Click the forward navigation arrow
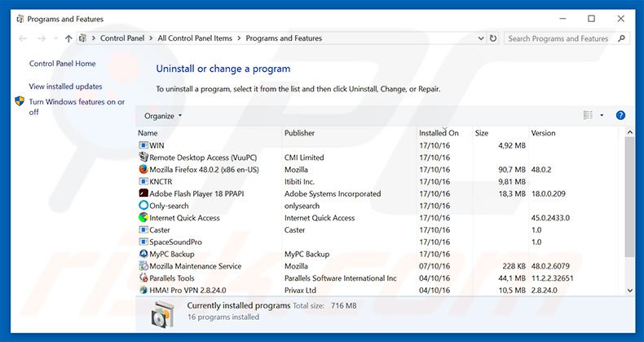This screenshot has width=644, height=342. (42, 38)
